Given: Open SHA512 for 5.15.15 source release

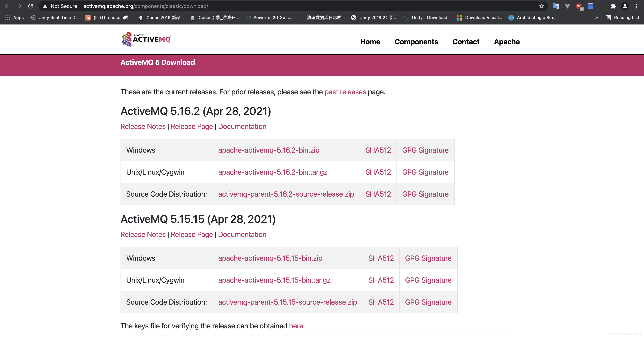Looking at the screenshot, I should click(x=381, y=302).
